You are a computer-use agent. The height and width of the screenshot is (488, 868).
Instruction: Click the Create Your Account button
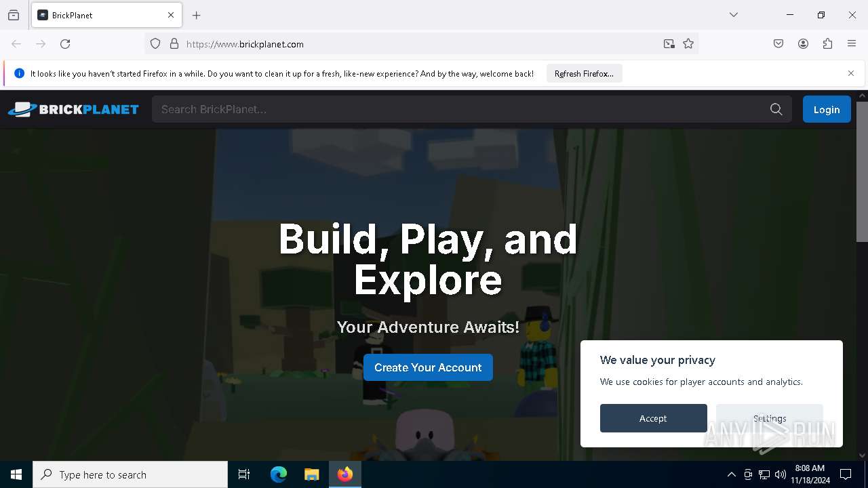[x=428, y=367]
